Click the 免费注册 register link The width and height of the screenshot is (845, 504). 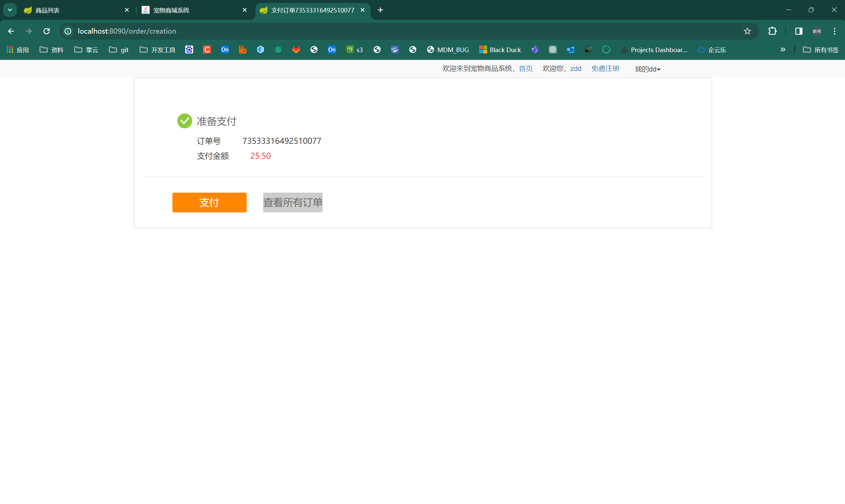[x=605, y=69]
